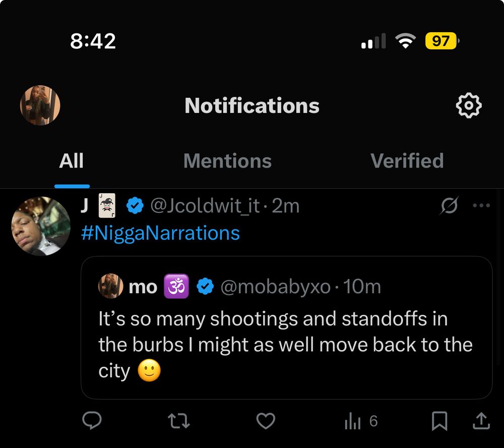Open @mobabyxo handle in quoted tweet
The width and height of the screenshot is (504, 448).
[276, 287]
